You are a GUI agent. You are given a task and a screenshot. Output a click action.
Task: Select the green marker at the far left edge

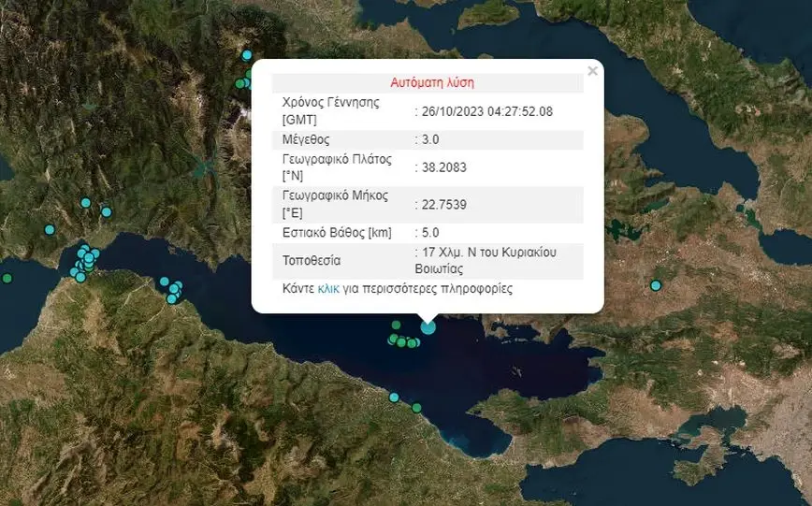(x=7, y=278)
